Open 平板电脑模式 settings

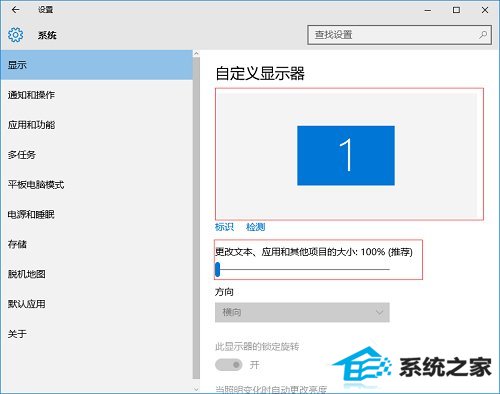coord(97,184)
